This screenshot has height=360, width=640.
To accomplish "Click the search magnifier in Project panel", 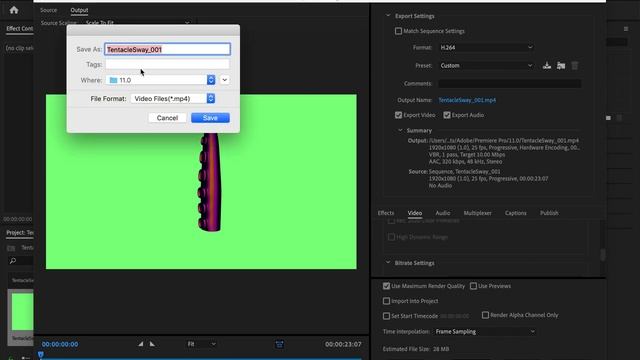I will (x=13, y=260).
